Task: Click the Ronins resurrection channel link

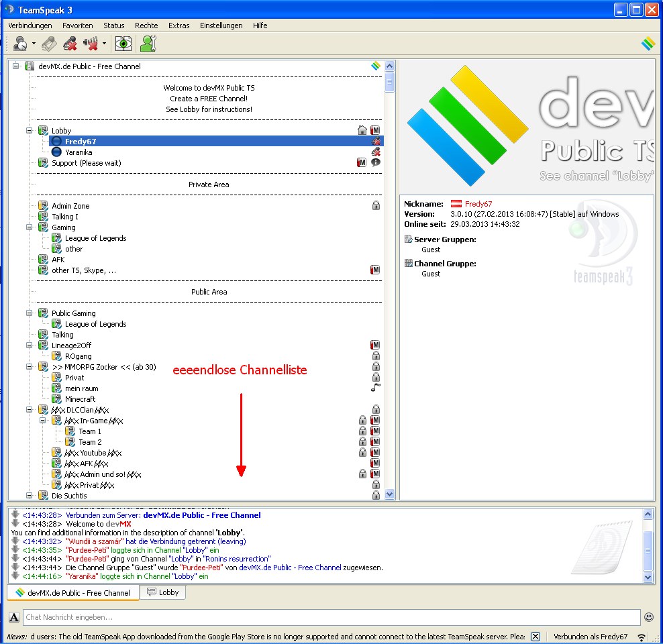Action: pos(237,559)
